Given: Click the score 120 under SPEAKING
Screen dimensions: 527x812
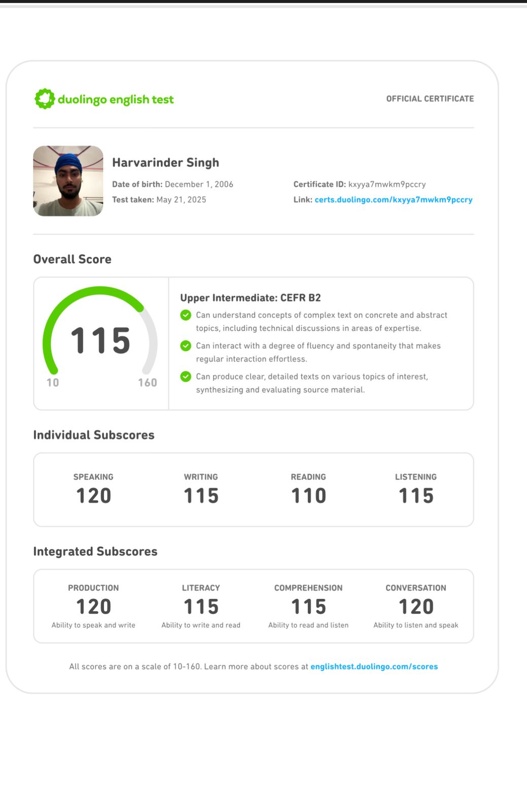Looking at the screenshot, I should pyautogui.click(x=93, y=495).
